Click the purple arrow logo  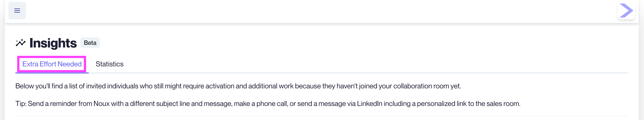pos(626,11)
